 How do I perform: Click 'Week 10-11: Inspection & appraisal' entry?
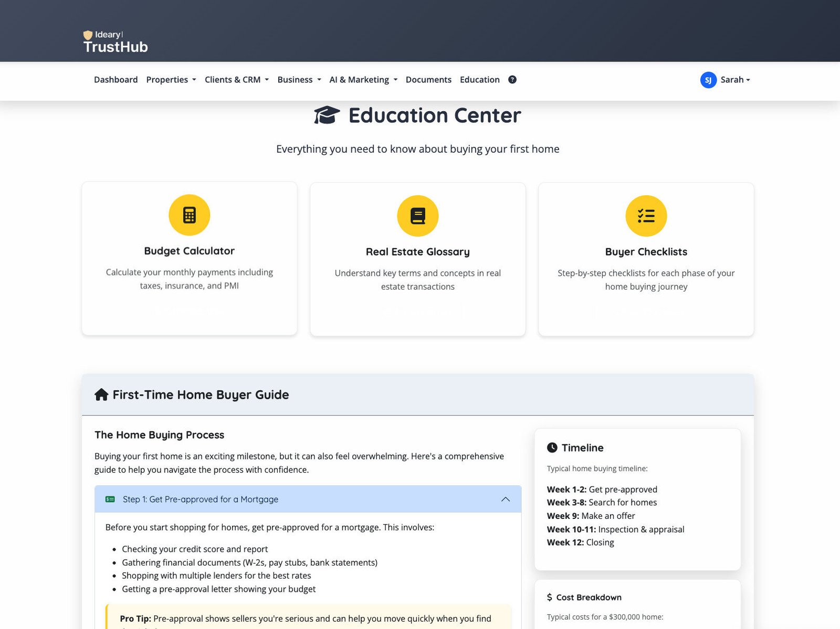616,529
